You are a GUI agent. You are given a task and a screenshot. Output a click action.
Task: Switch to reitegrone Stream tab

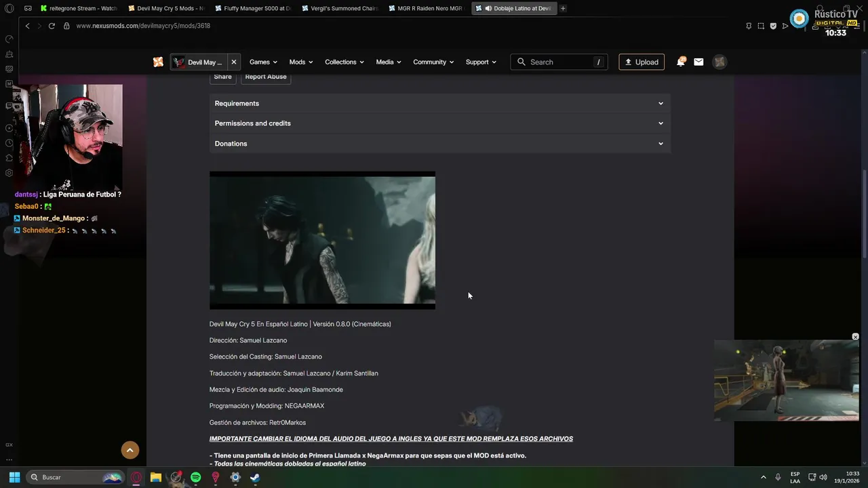78,8
